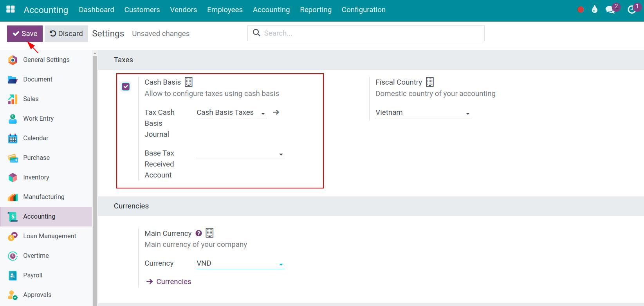Select Loan Management in the sidebar
The height and width of the screenshot is (306, 644).
[x=46, y=236]
